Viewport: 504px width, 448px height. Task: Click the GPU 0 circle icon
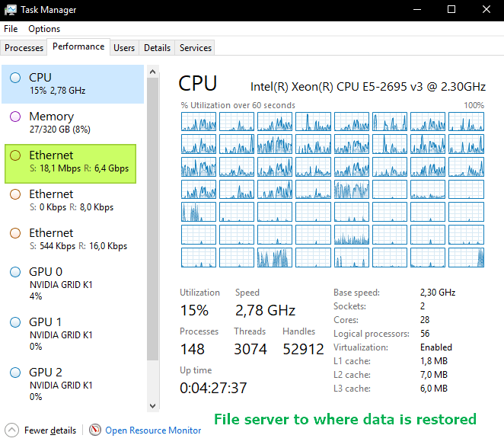(15, 272)
